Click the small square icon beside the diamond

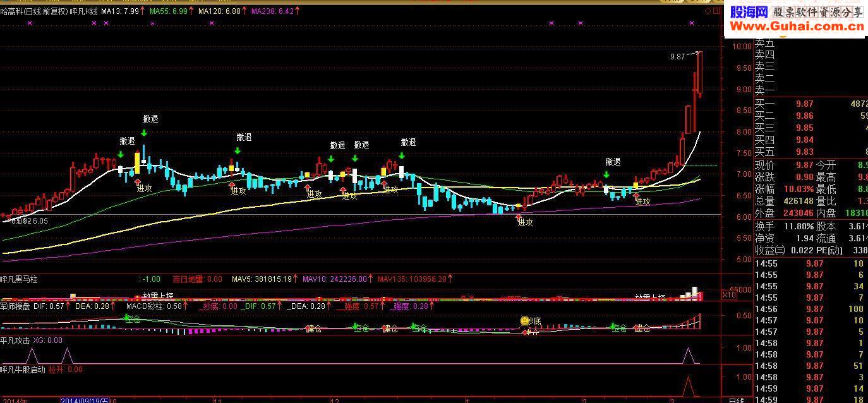point(716,11)
